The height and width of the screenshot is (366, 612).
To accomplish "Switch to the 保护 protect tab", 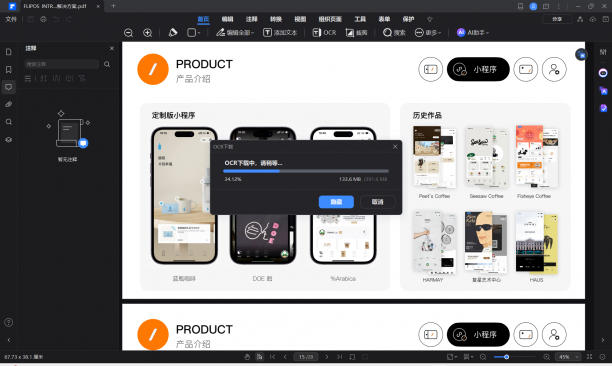I will tap(408, 19).
